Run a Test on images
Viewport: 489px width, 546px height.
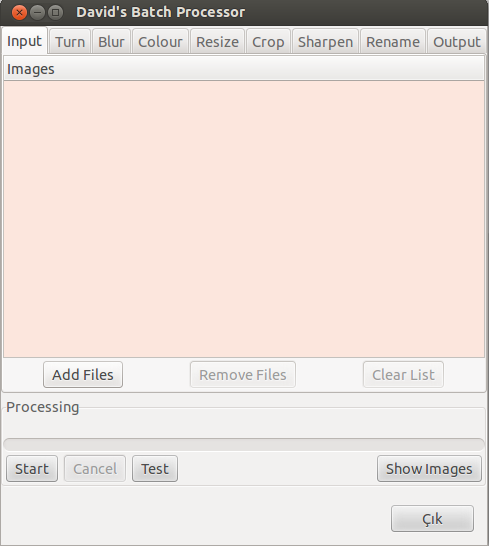(155, 469)
